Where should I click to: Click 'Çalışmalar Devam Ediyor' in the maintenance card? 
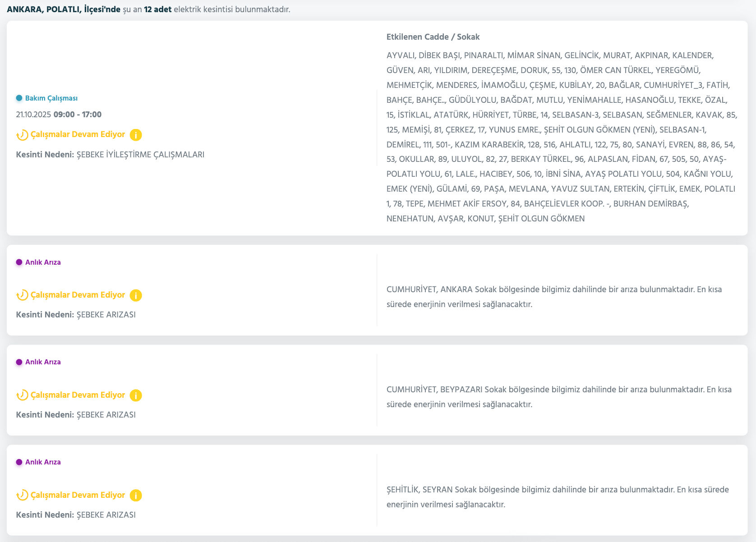pyautogui.click(x=78, y=134)
